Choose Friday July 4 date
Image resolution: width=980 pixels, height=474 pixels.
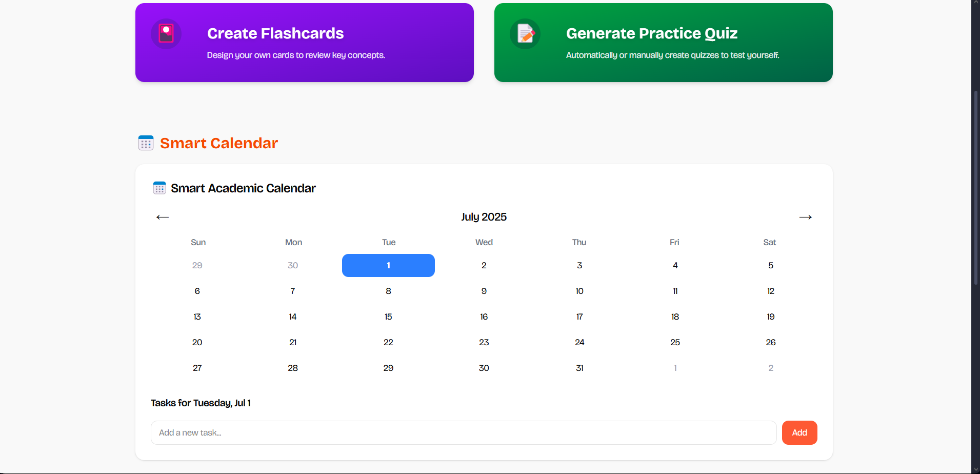(675, 265)
